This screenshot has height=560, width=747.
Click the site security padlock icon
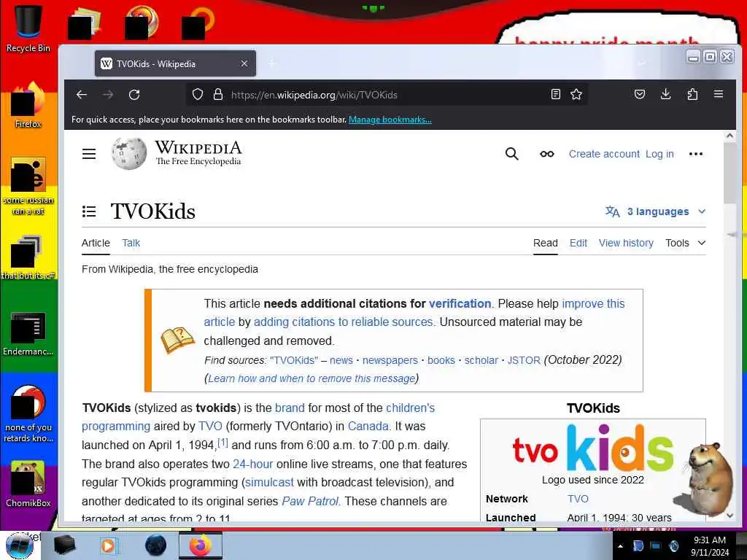point(218,94)
